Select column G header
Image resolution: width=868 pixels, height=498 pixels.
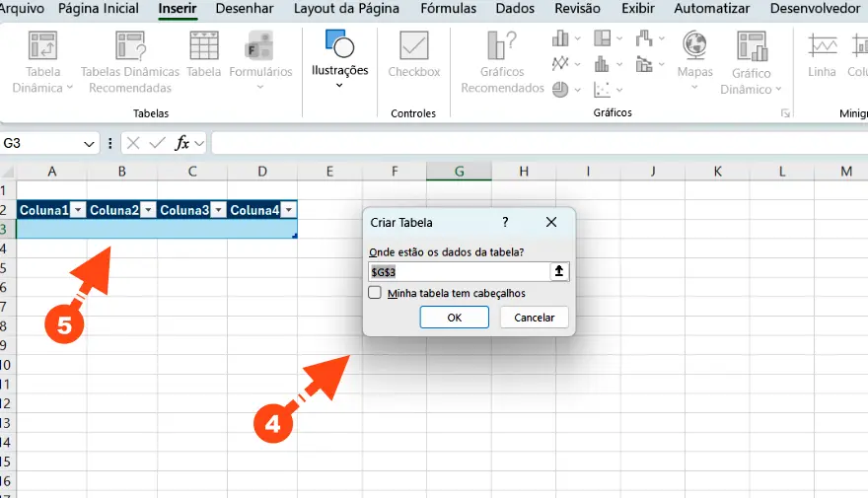[459, 172]
